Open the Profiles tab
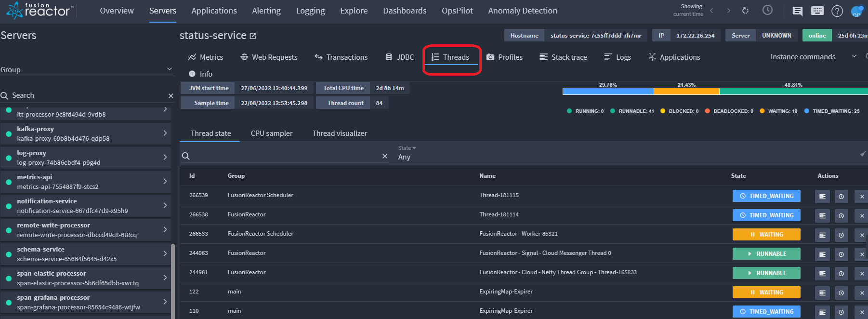Image resolution: width=868 pixels, height=319 pixels. pos(504,57)
